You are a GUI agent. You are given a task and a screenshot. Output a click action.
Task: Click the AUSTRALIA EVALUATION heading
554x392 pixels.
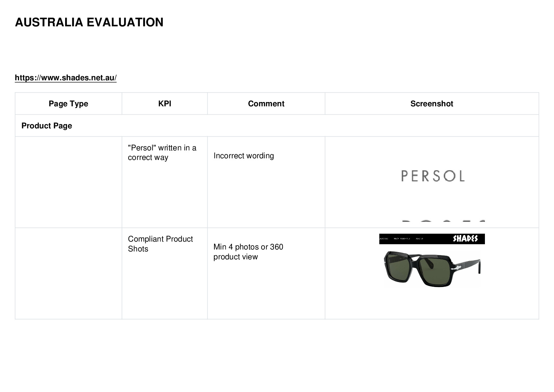(x=89, y=22)
